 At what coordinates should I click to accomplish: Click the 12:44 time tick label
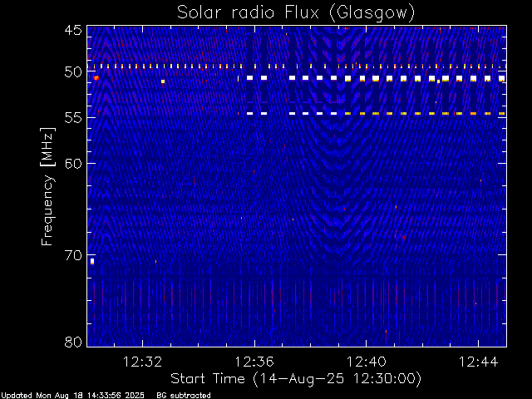(479, 362)
